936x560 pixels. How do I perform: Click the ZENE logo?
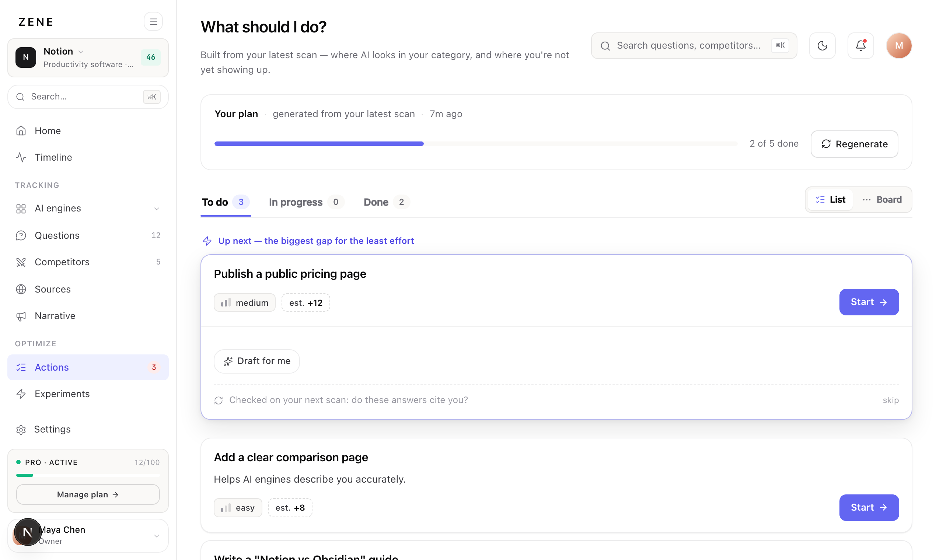tap(36, 22)
